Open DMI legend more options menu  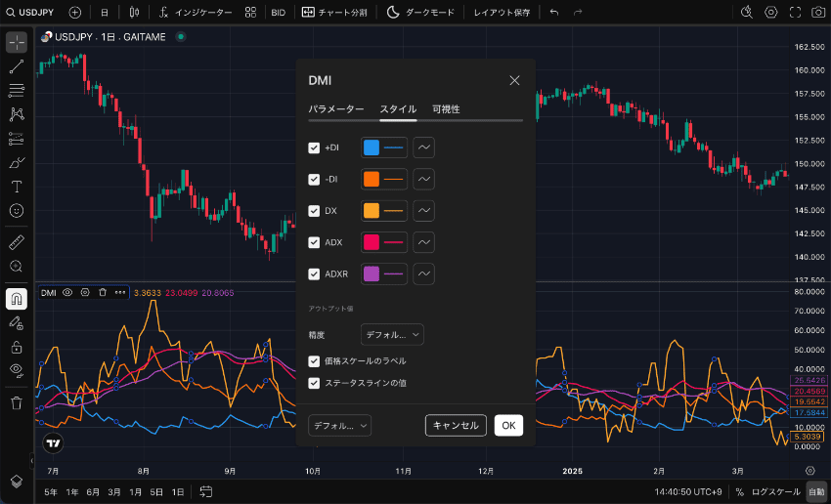[120, 292]
